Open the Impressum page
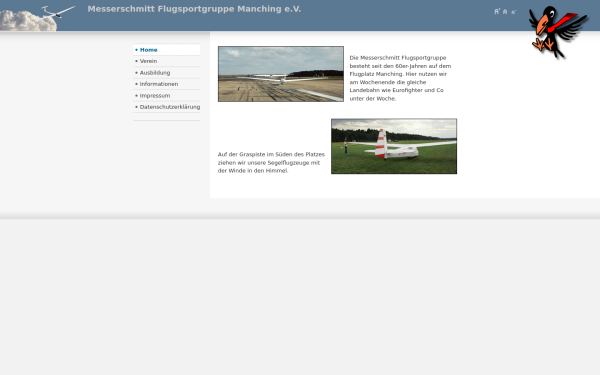The width and height of the screenshot is (600, 375). pos(166,96)
